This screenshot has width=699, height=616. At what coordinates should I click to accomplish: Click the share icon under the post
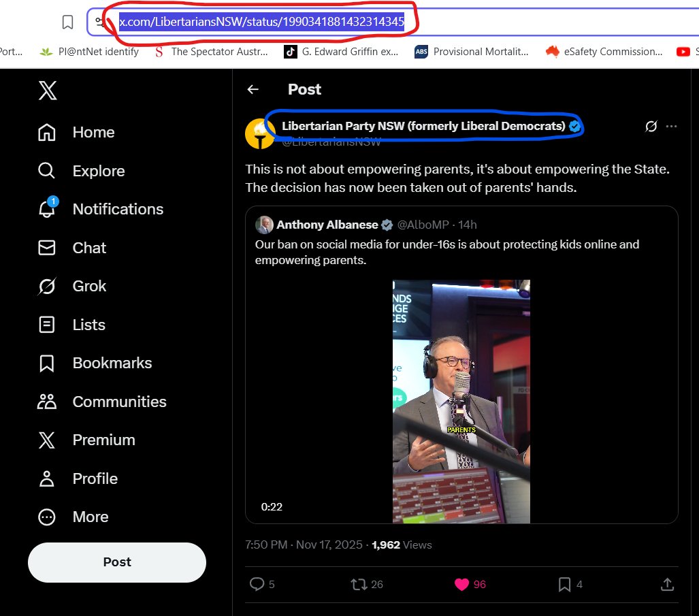point(667,584)
